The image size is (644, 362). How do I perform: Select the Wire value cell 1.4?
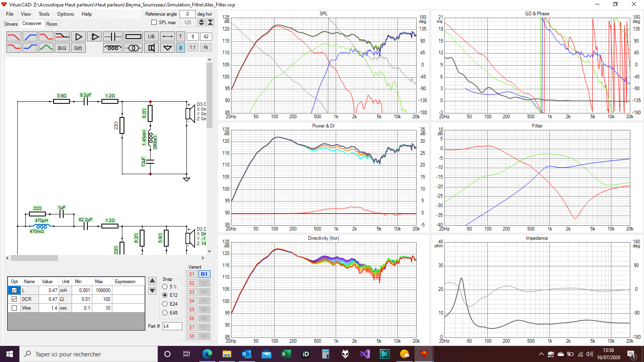[49, 308]
